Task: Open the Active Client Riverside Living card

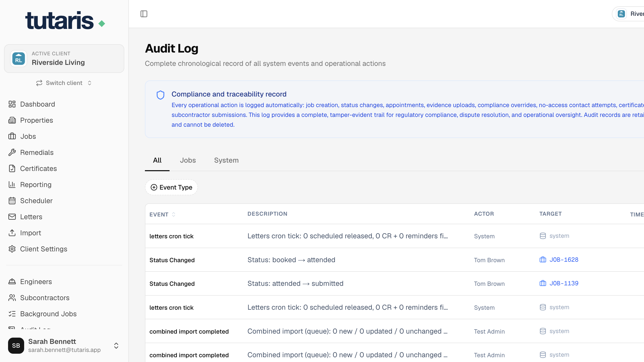Action: [64, 59]
